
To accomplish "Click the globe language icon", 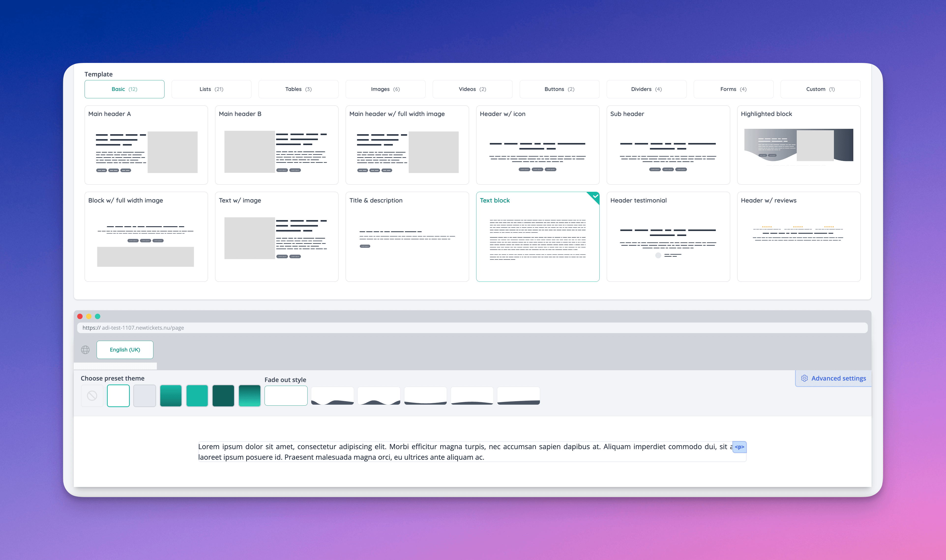I will 85,350.
